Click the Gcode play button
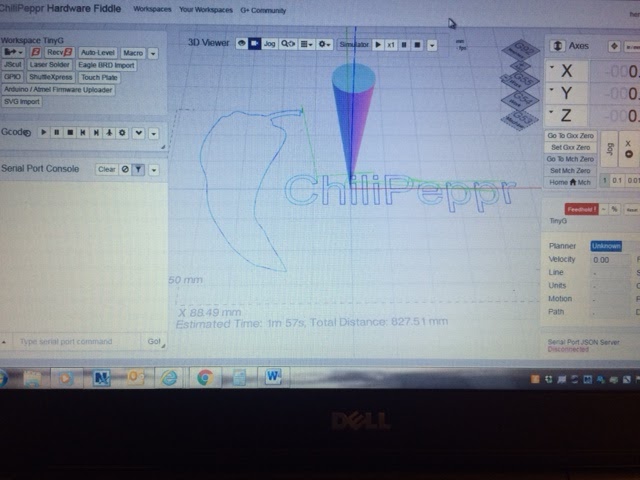The width and height of the screenshot is (640, 480). tap(45, 132)
